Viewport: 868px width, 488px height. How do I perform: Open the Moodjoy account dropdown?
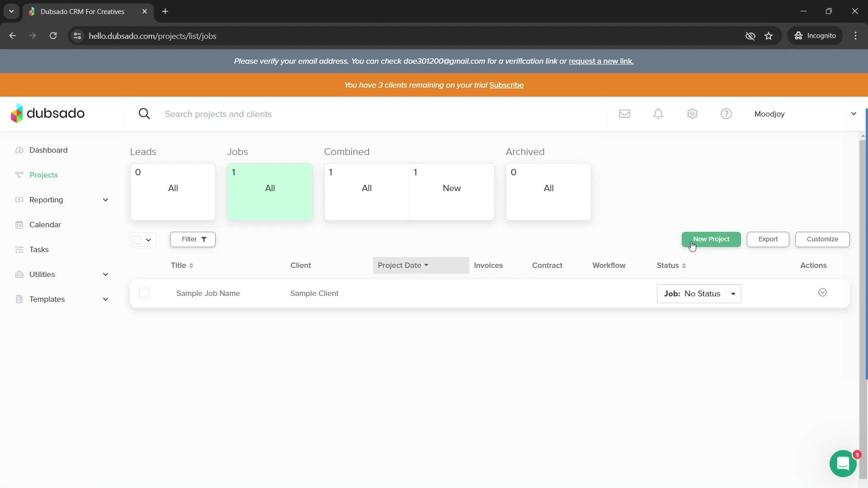pos(805,114)
